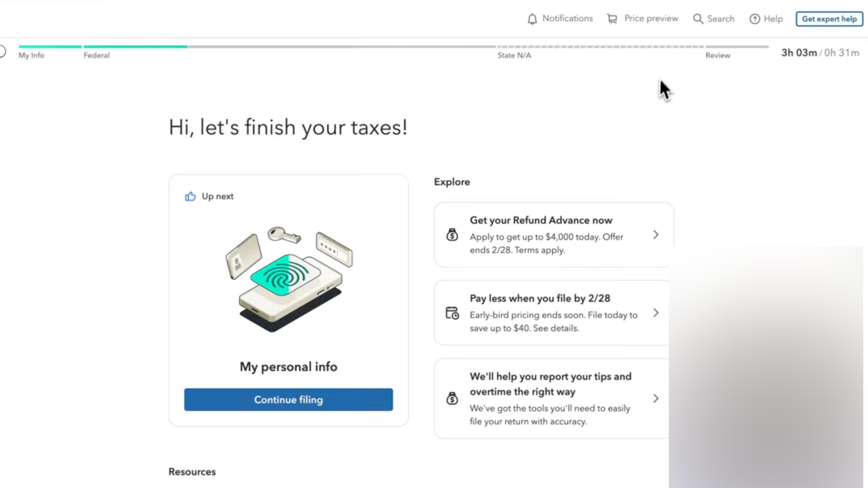The height and width of the screenshot is (488, 868).
Task: Jump to the Review step
Action: pos(717,55)
